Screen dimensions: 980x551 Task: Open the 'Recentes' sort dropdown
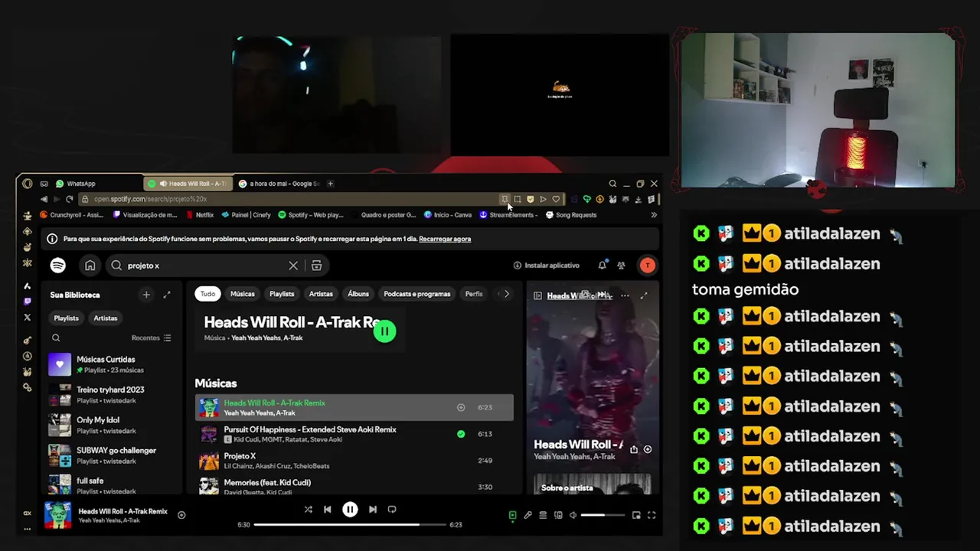click(151, 337)
